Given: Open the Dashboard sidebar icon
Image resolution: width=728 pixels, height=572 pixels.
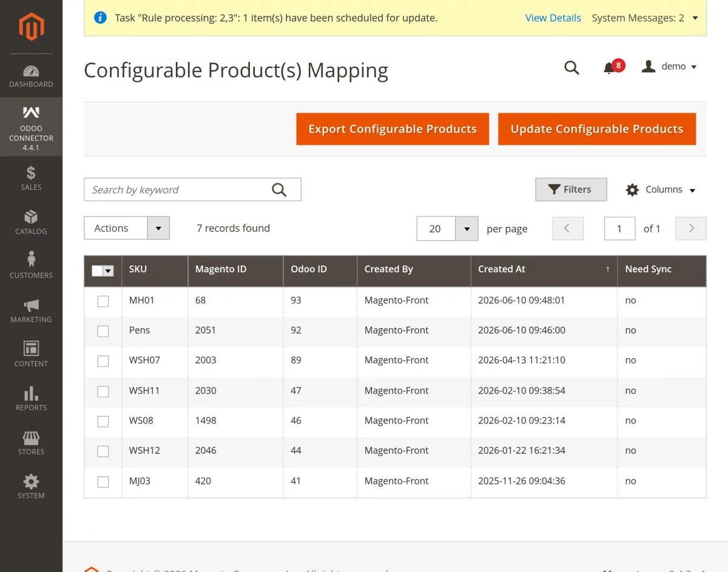Looking at the screenshot, I should (31, 76).
